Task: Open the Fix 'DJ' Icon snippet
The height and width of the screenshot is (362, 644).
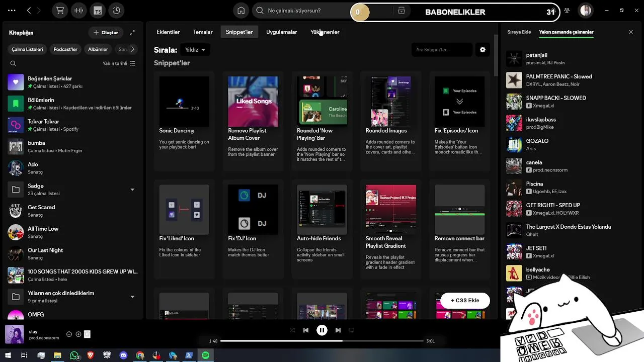Action: pyautogui.click(x=253, y=229)
